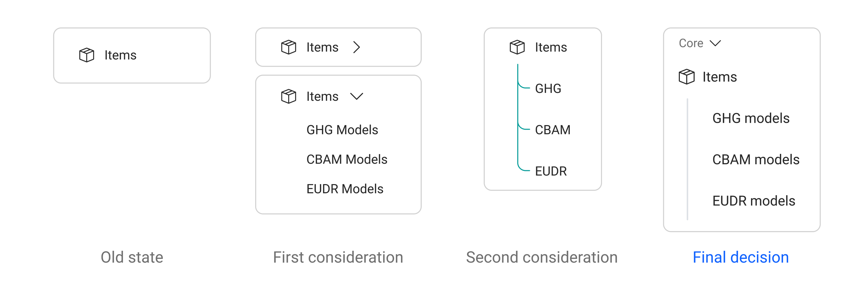Click the Items label in Old state panel
The height and width of the screenshot is (294, 868).
point(120,55)
